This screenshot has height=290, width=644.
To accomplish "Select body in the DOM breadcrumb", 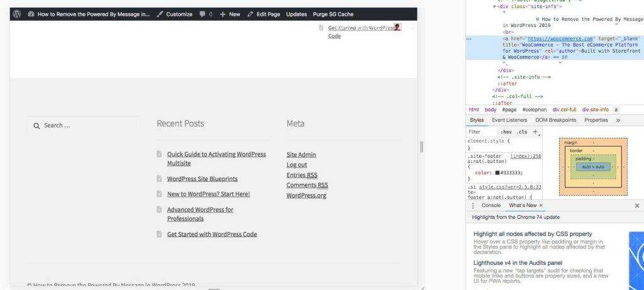I will click(491, 109).
